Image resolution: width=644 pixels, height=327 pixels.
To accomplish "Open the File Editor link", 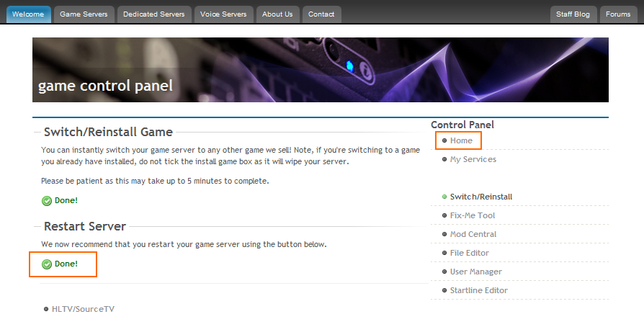I will coord(470,253).
